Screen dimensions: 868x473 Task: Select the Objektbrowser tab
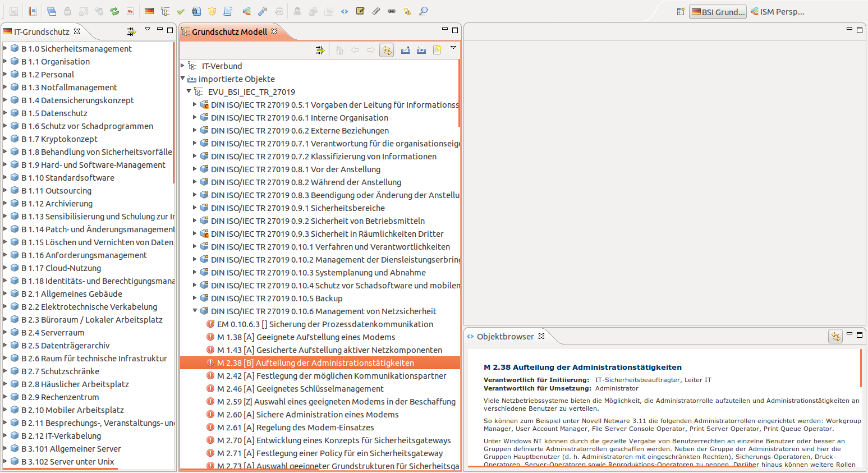point(505,337)
